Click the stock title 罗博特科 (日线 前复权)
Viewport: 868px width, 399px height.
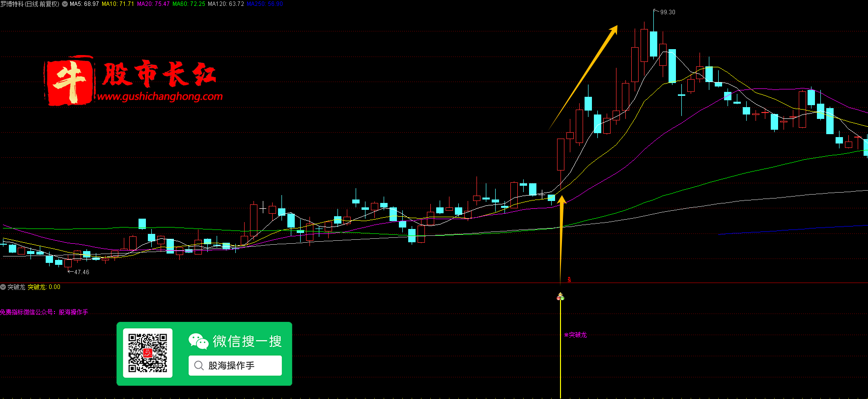pyautogui.click(x=29, y=4)
